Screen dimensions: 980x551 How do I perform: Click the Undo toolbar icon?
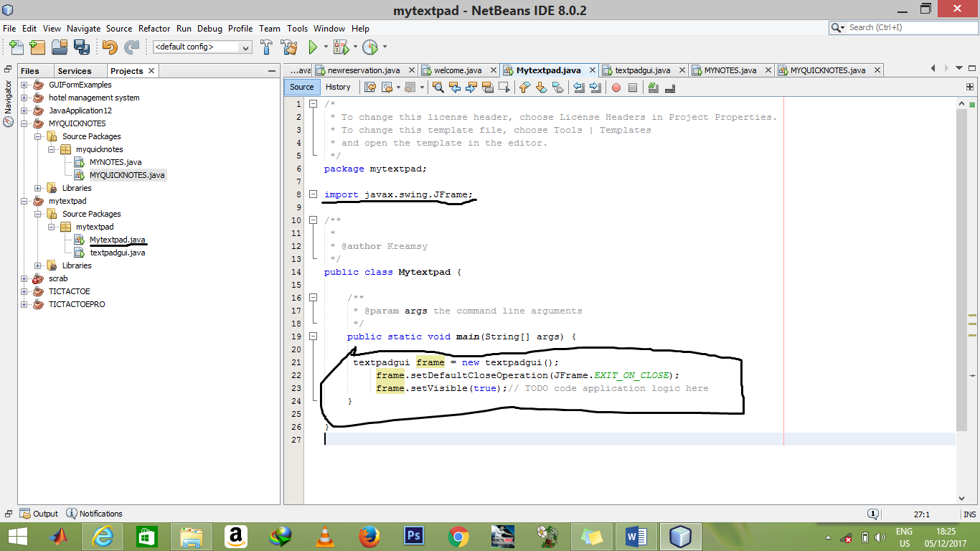pyautogui.click(x=110, y=47)
